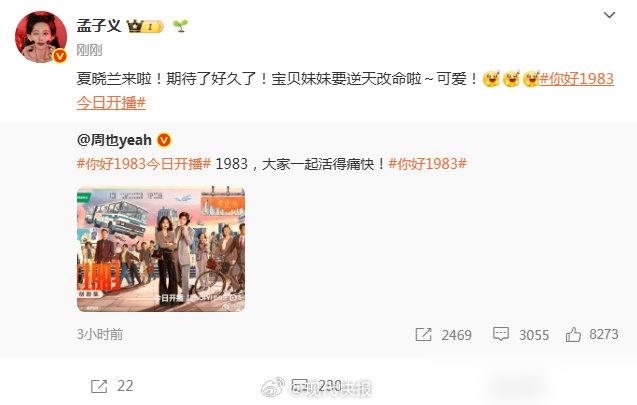Like the quoted post with 8273 likes
Screen dimensions: 637x405
click(x=573, y=335)
